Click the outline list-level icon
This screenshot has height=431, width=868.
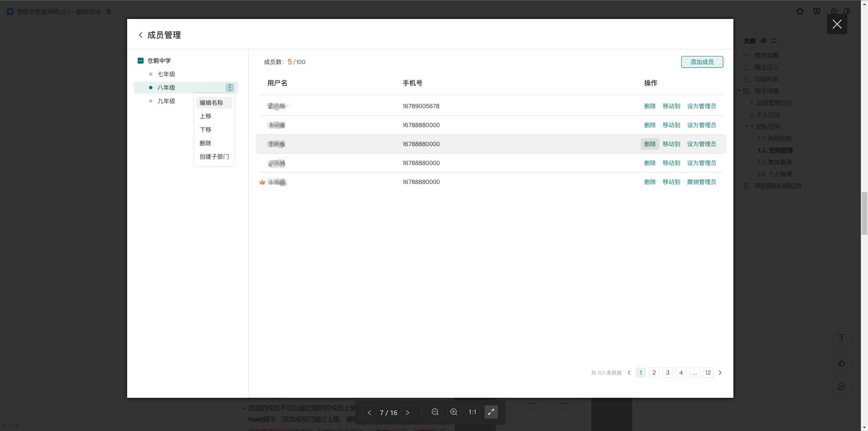[x=774, y=41]
